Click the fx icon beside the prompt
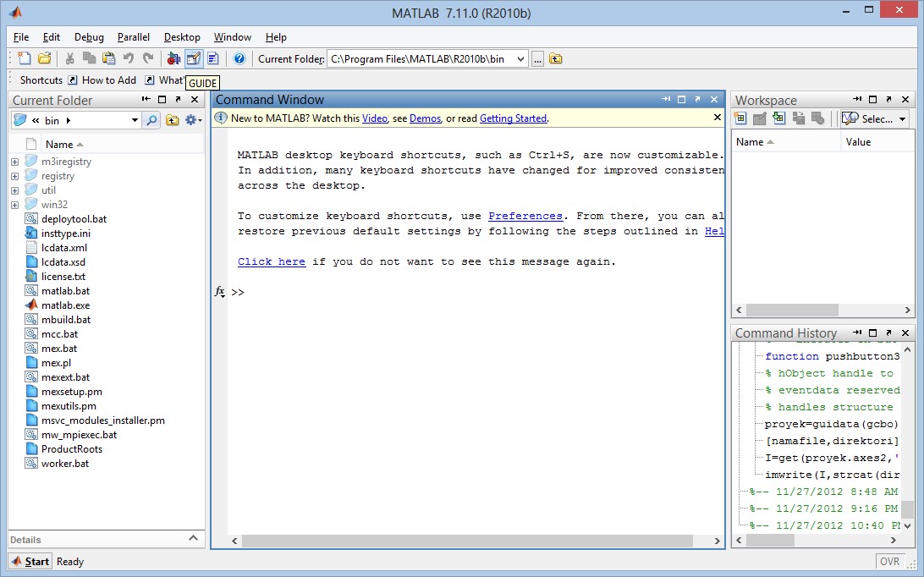The height and width of the screenshot is (577, 924). (x=220, y=291)
